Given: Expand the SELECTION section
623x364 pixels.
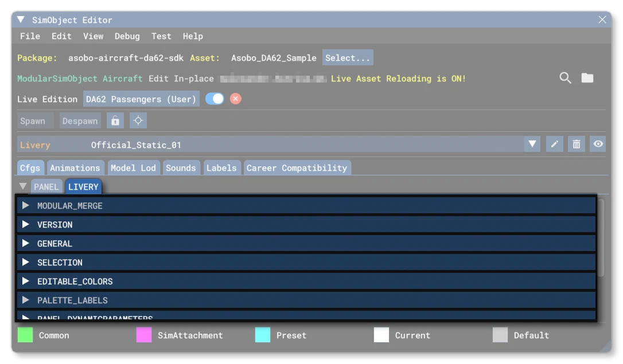Looking at the screenshot, I should (306, 263).
